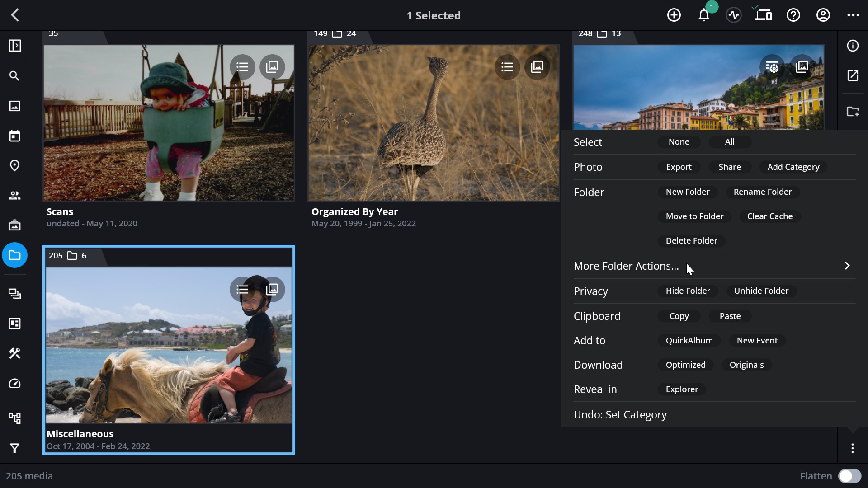Toggle the Flatten switch
Viewport: 868px width, 488px height.
(850, 476)
